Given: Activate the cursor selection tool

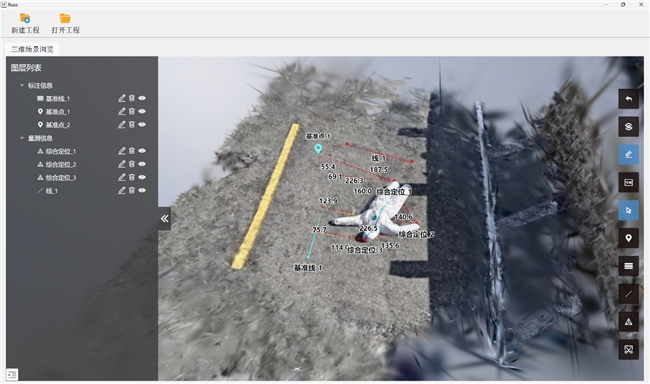Looking at the screenshot, I should tap(628, 210).
